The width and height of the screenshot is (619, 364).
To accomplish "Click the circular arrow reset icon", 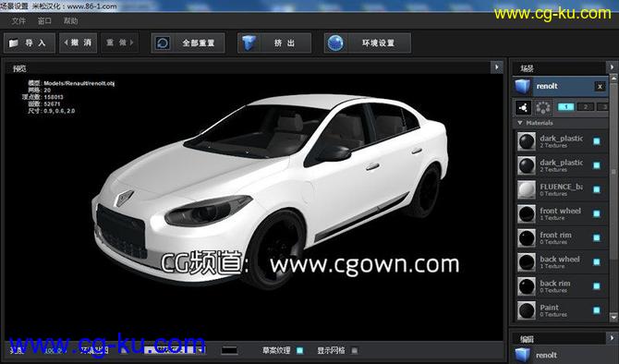I will point(163,43).
